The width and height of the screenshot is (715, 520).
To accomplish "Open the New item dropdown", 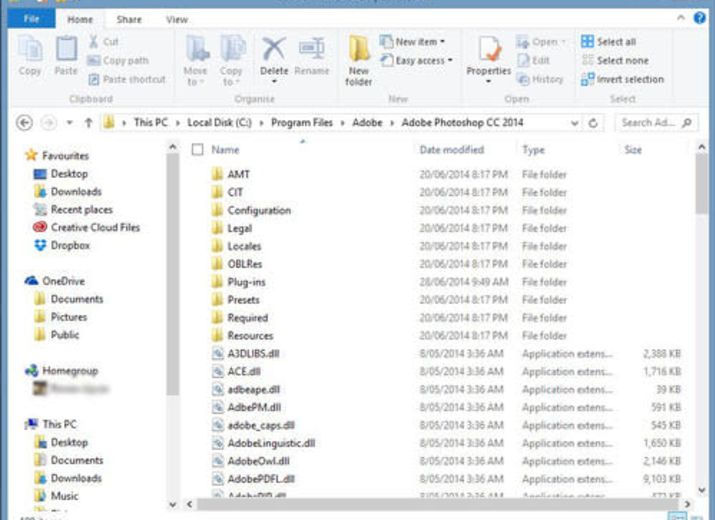I will tap(412, 42).
